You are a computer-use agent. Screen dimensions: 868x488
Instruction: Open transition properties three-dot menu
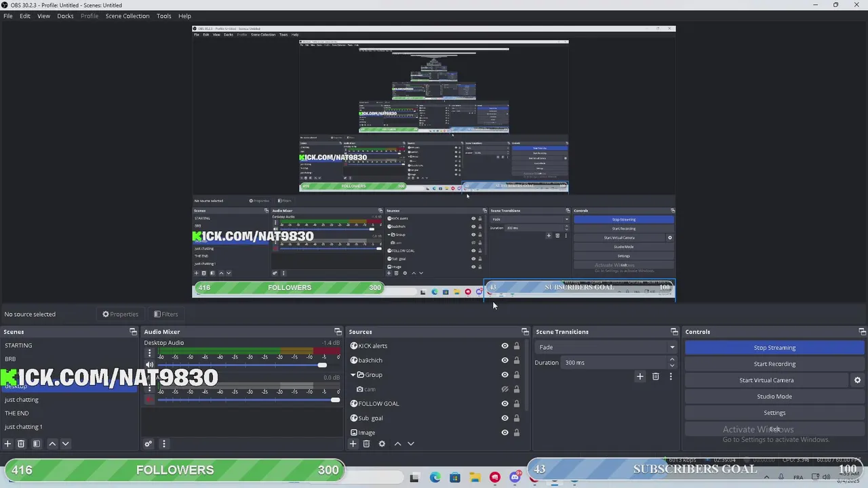click(671, 376)
